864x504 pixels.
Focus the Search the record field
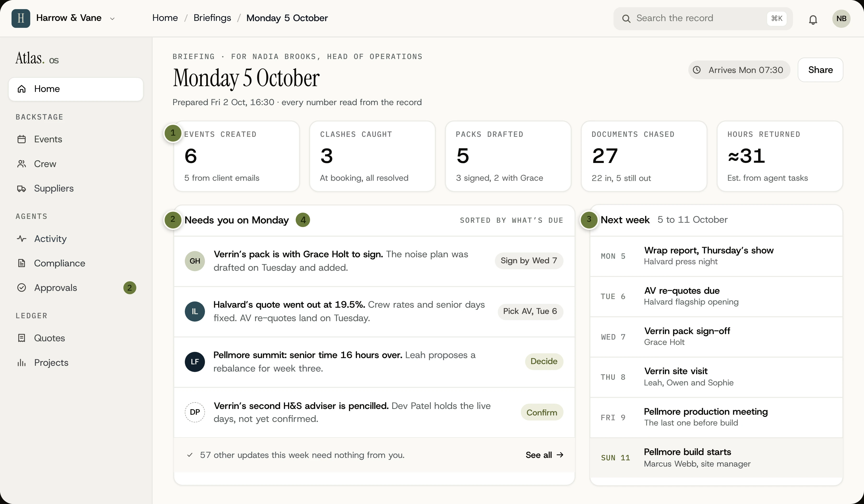pos(703,18)
